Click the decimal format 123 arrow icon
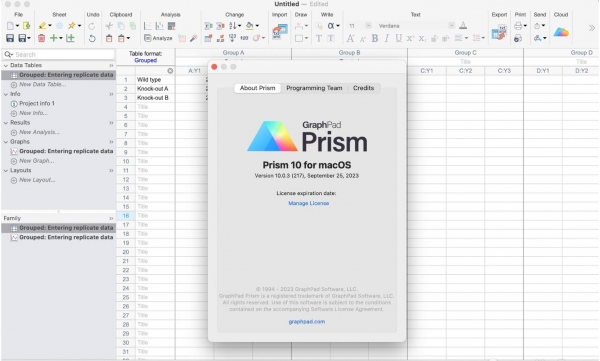600x361 pixels. [x=232, y=38]
